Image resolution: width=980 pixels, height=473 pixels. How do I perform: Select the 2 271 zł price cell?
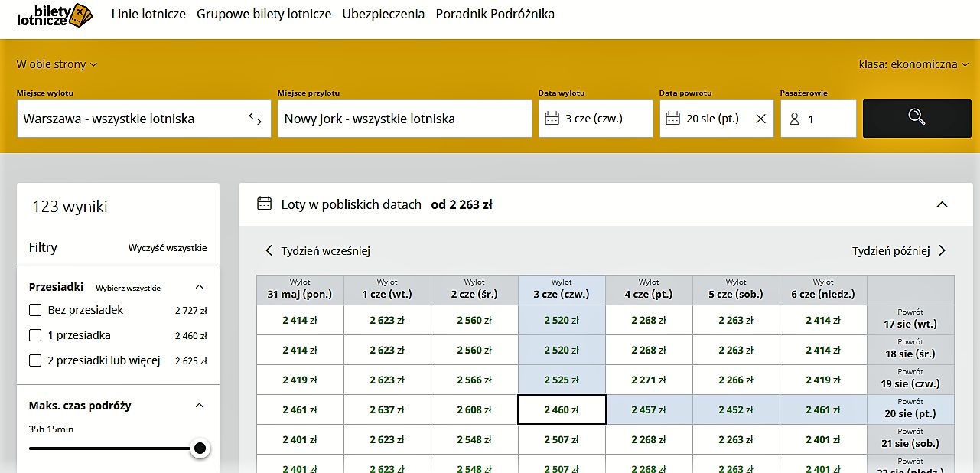[649, 380]
